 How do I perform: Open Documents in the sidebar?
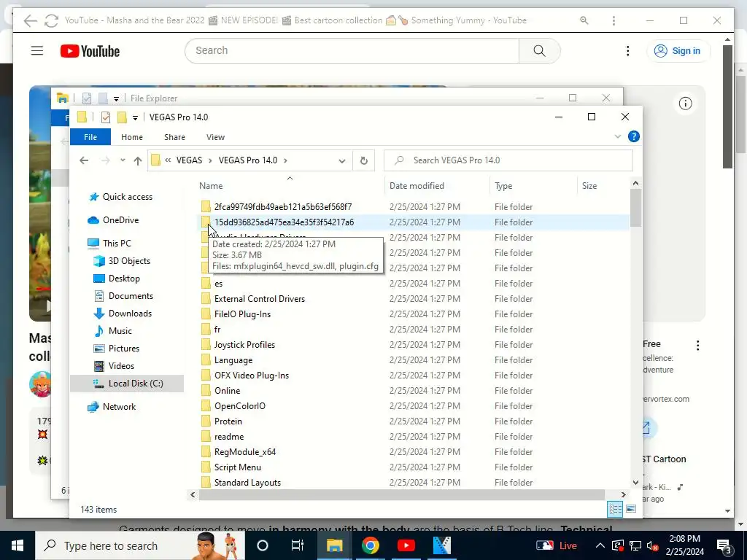click(x=123, y=296)
